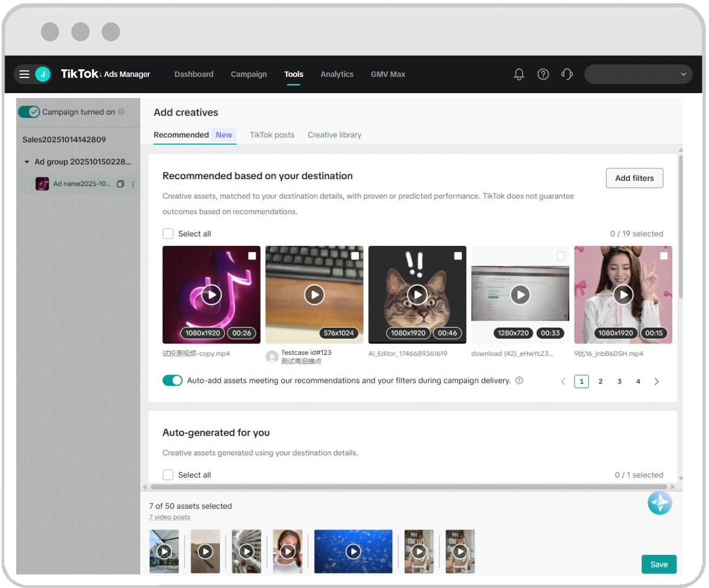
Task: Play the Testcase id#123 keyboard video
Action: pos(315,295)
